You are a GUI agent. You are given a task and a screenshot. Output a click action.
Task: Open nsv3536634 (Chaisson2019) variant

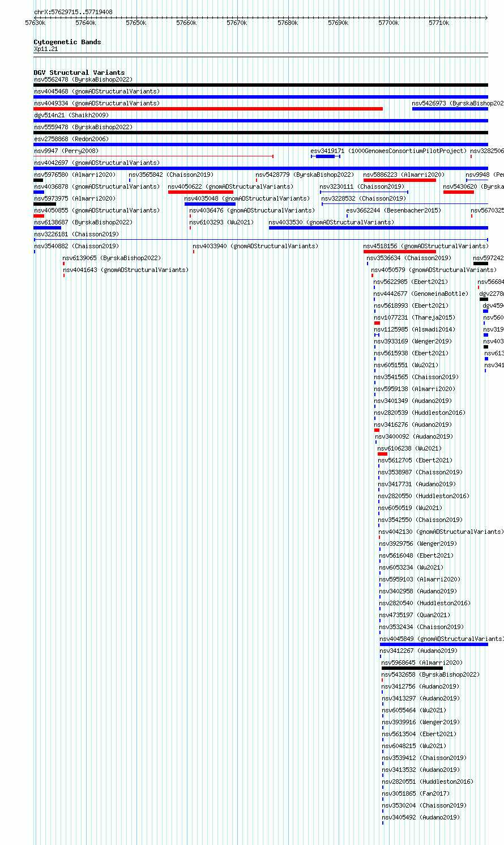(x=409, y=258)
